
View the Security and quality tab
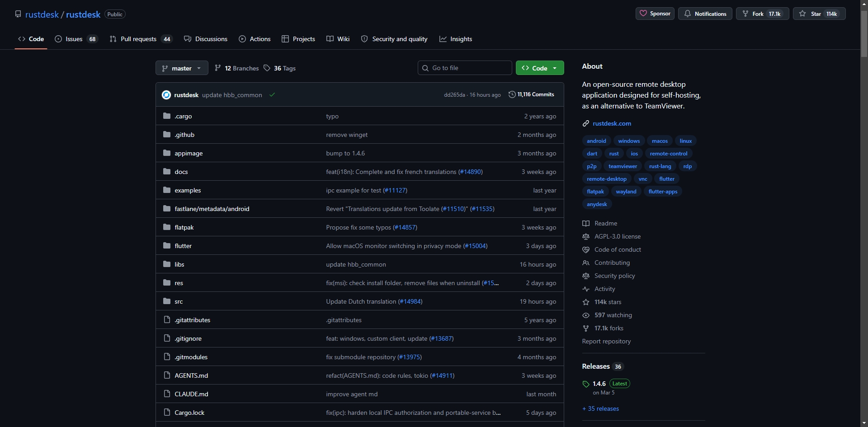394,39
